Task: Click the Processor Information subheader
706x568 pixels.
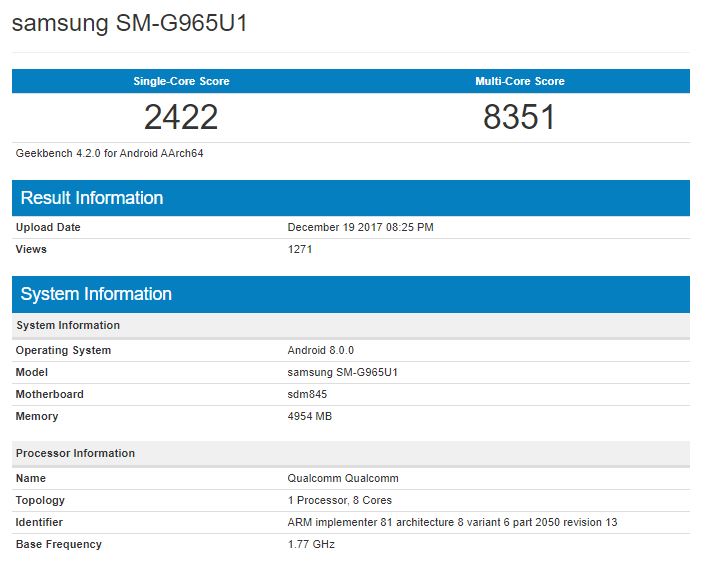Action: (x=351, y=453)
